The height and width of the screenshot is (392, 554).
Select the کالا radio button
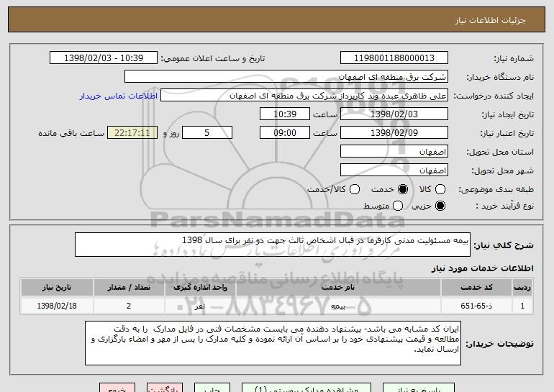[x=440, y=189]
